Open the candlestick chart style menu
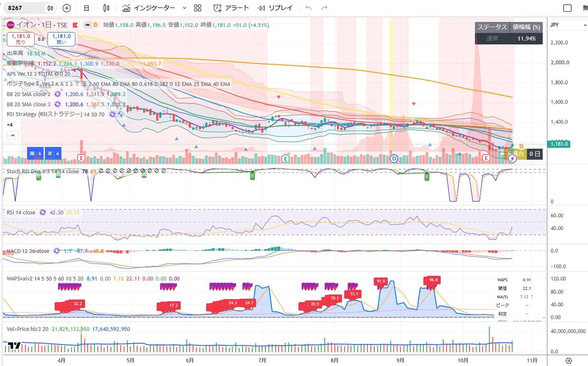The width and height of the screenshot is (588, 366). click(106, 8)
